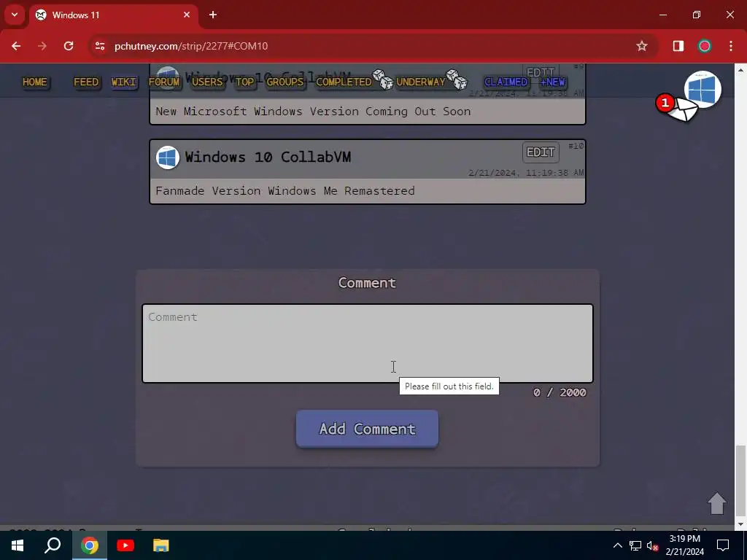The width and height of the screenshot is (747, 560).
Task: Open the GROUPS page
Action: 285,82
